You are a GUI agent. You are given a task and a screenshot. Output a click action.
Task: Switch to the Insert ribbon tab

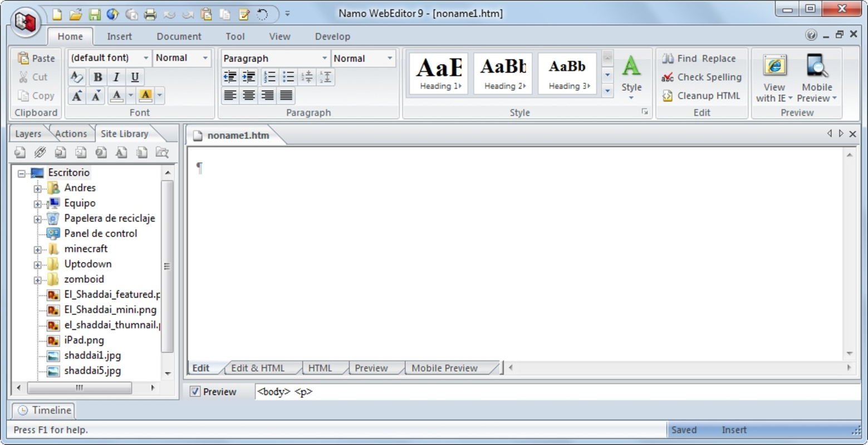[x=119, y=36]
